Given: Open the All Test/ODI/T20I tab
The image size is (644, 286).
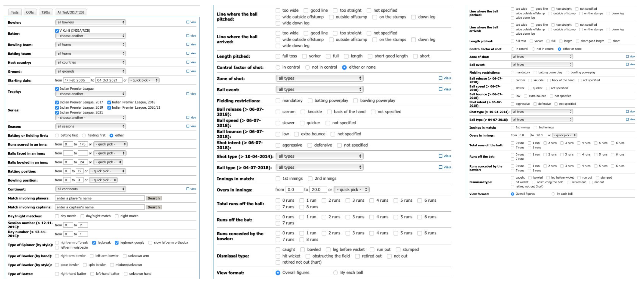Looking at the screenshot, I should point(71,12).
